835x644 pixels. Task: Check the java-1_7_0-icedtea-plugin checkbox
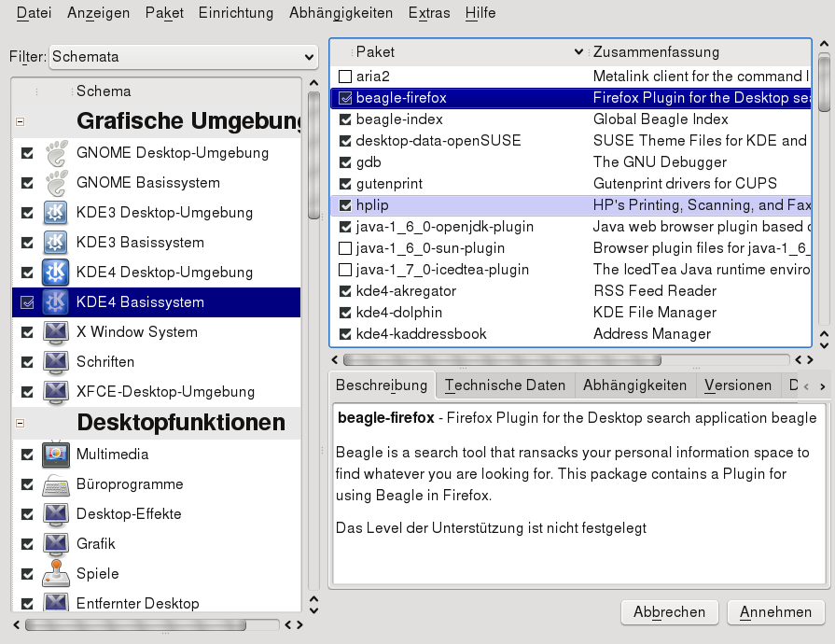point(345,270)
